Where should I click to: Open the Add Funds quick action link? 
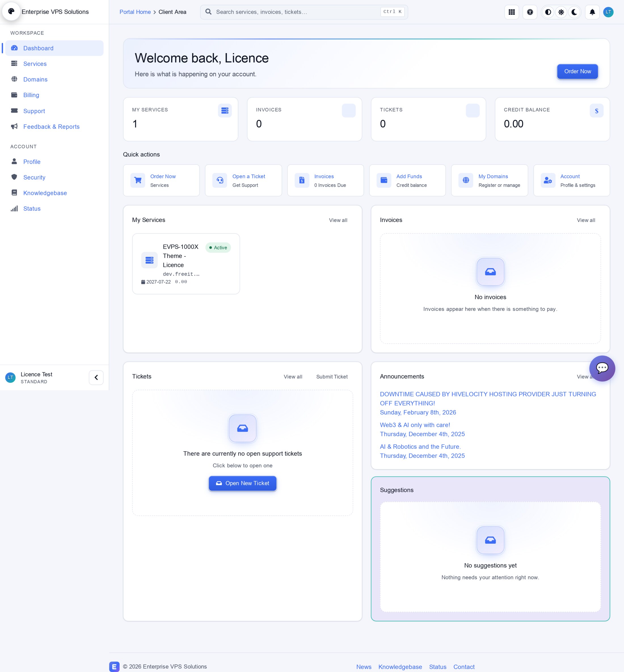[x=408, y=180]
